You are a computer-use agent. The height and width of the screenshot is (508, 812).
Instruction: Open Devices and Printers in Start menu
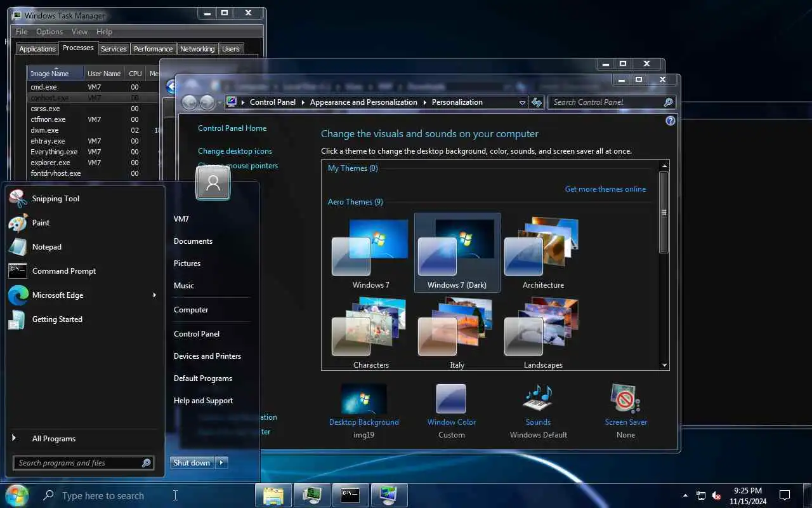(207, 356)
